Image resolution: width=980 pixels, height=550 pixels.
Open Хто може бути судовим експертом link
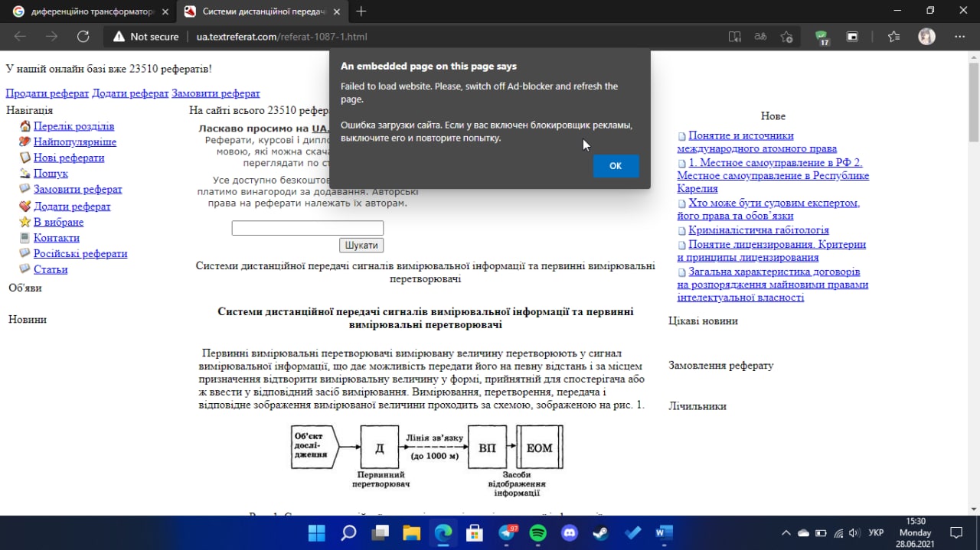coord(769,210)
